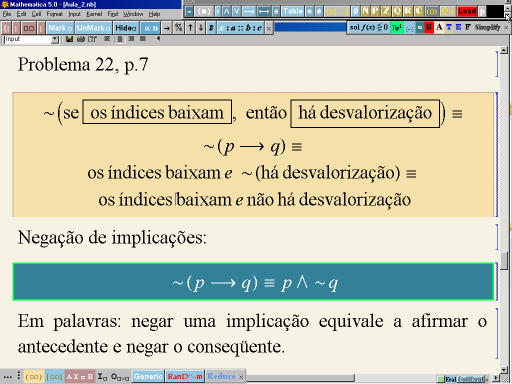Viewport: 512px width, 384px height.
Task: Click the save notebook icon
Action: tap(69, 39)
